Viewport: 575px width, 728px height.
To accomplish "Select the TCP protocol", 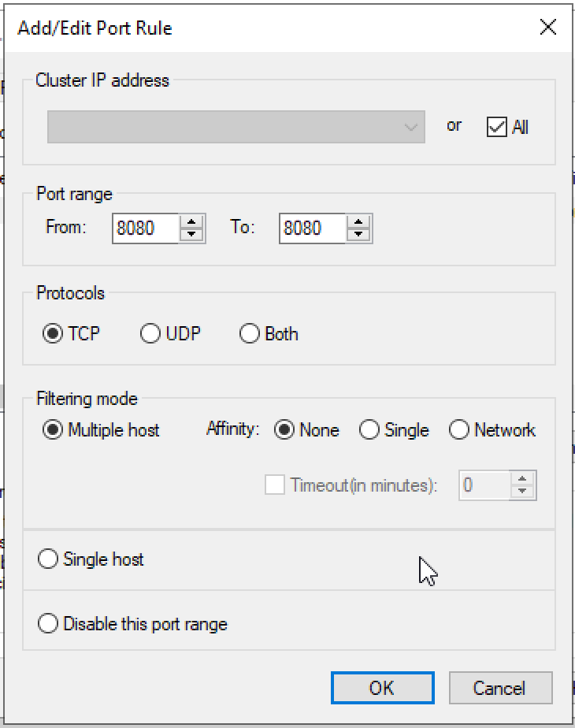I will [x=50, y=333].
